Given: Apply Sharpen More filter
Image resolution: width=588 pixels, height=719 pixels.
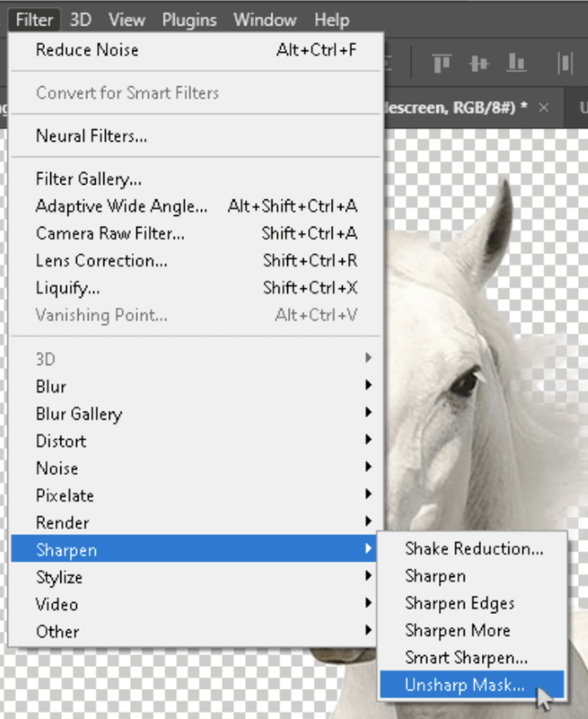Looking at the screenshot, I should pyautogui.click(x=472, y=630).
